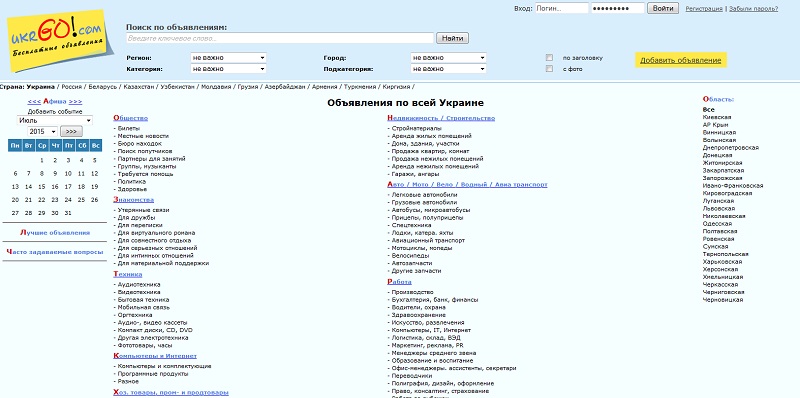This screenshot has width=800, height=398.
Task: Open the Добавить объявление yellow link
Action: click(681, 60)
